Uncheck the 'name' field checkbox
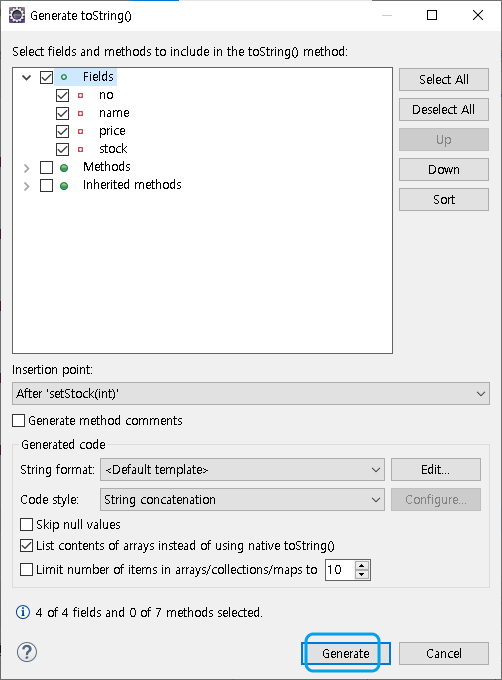502x680 pixels. [x=62, y=114]
